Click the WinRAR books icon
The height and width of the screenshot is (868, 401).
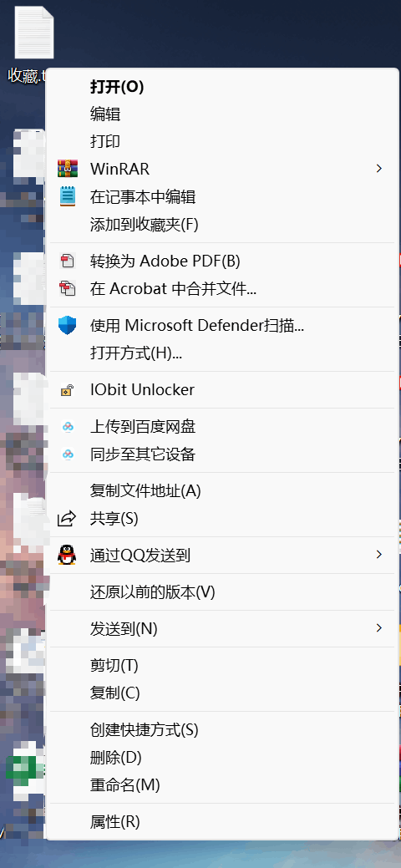[x=67, y=168]
